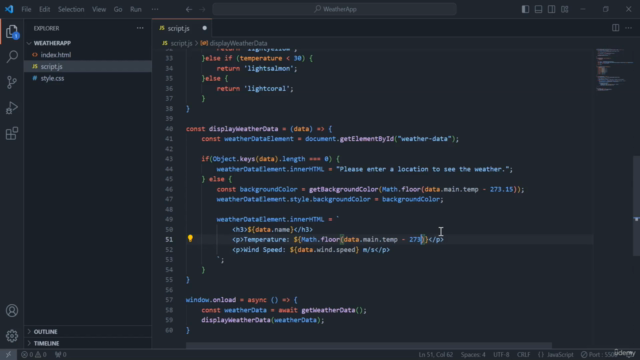Image resolution: width=640 pixels, height=360 pixels.
Task: Open index.html in the explorer
Action: point(56,55)
